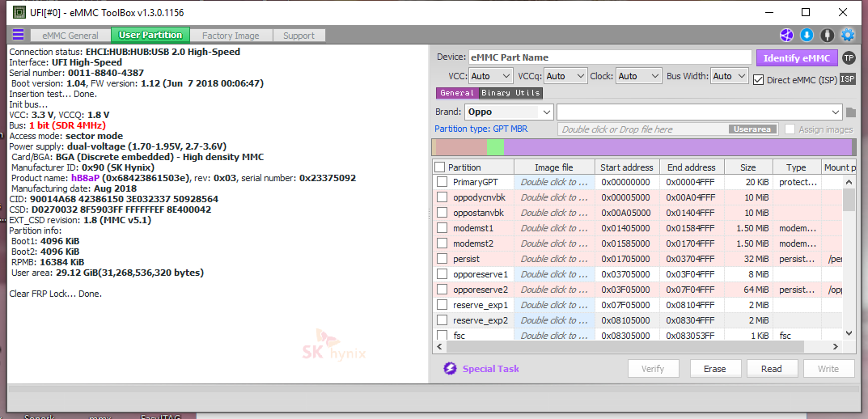Click the horizontal scrollbar right arrow

click(x=836, y=346)
